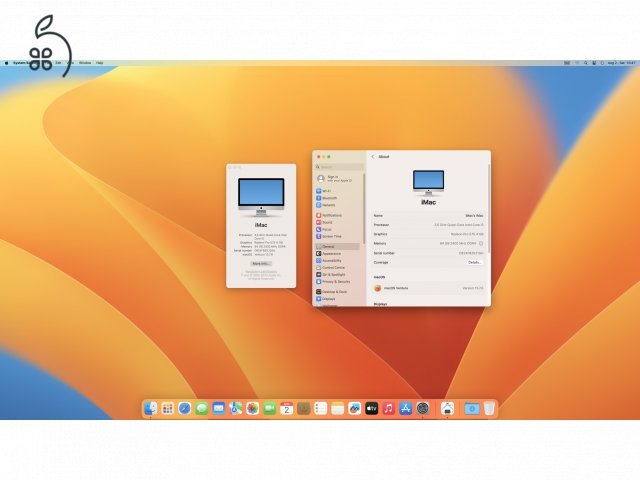
Task: Open Appearance settings in the sidebar
Action: pos(337,253)
